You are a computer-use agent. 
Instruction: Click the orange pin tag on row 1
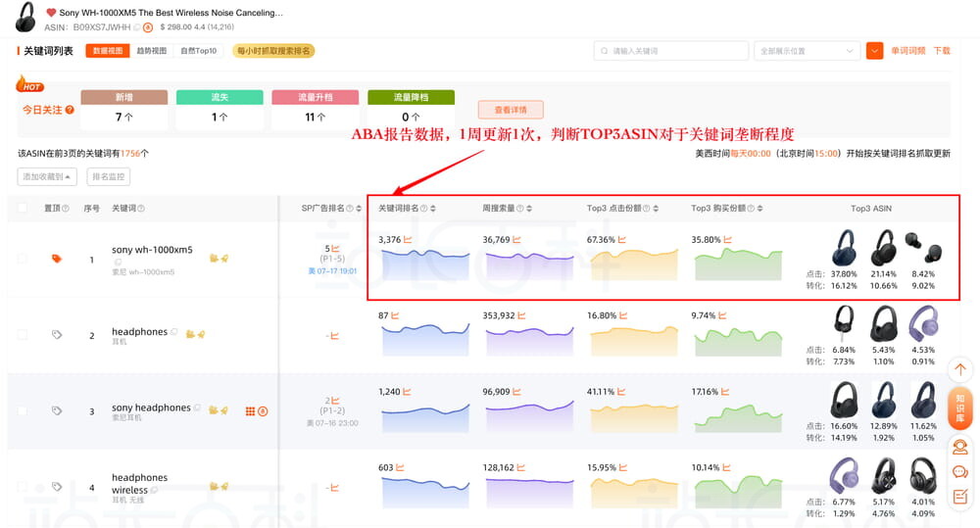coord(57,260)
